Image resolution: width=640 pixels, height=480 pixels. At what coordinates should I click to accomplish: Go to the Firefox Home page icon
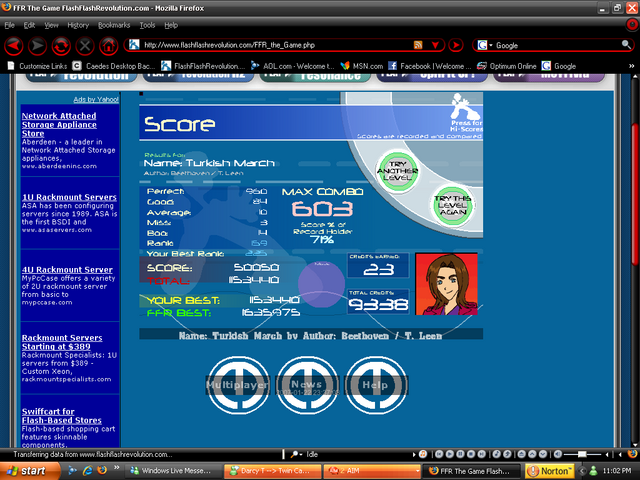click(108, 45)
